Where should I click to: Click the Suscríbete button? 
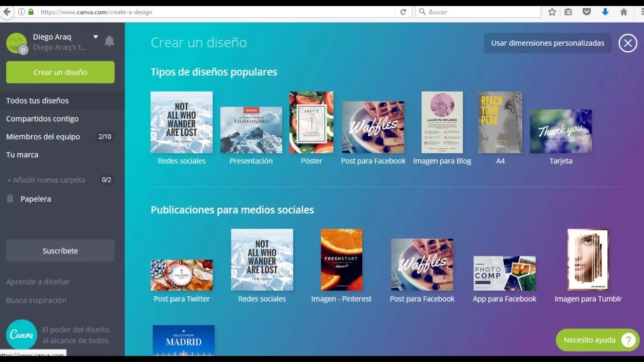(x=60, y=251)
